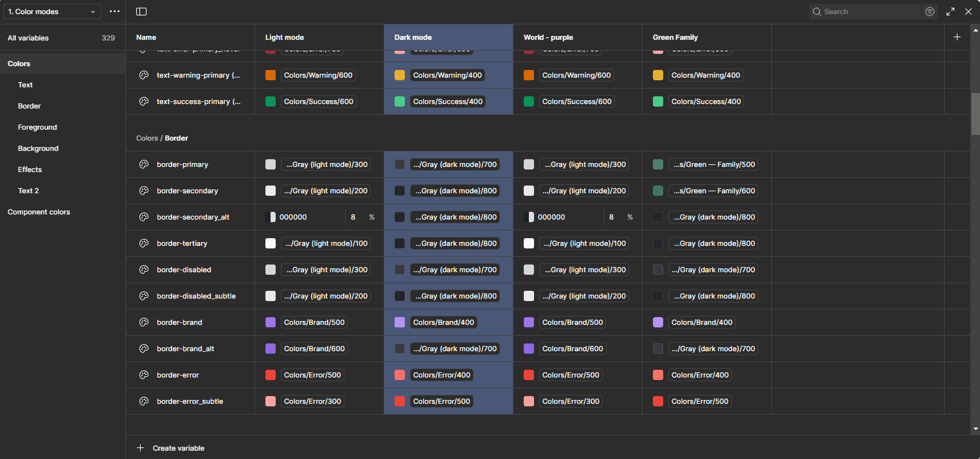
Task: Click palette icon of border-primary row
Action: (x=144, y=164)
